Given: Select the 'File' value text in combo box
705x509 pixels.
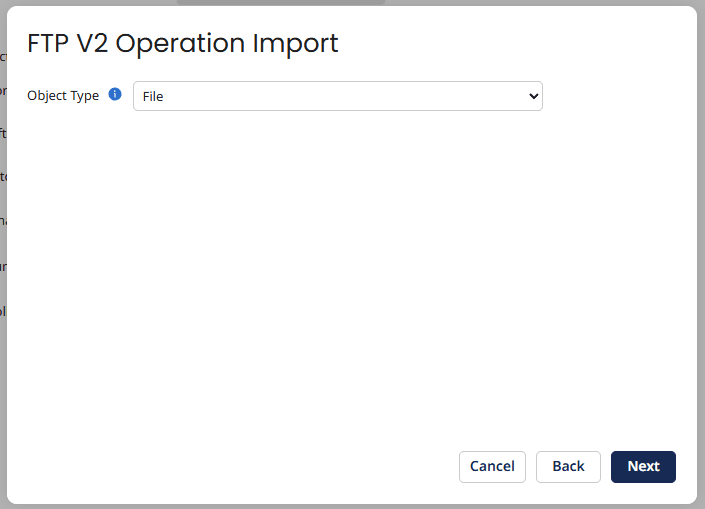Looking at the screenshot, I should tap(153, 97).
